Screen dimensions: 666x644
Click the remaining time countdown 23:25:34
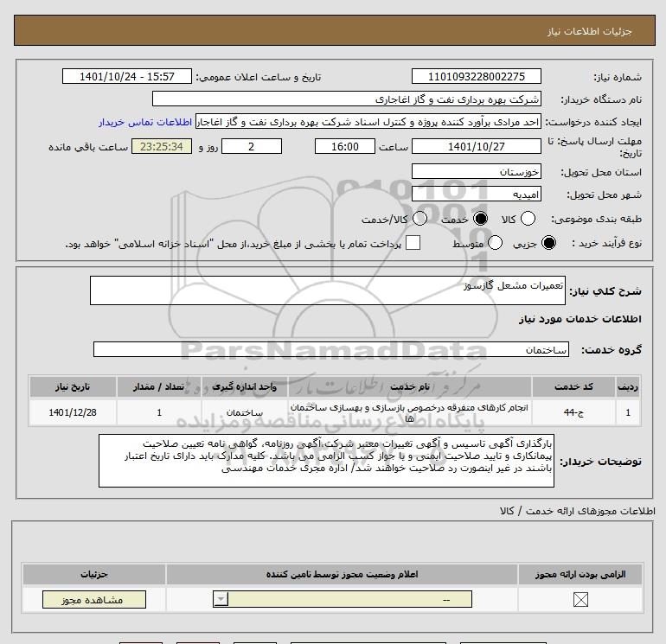point(162,146)
